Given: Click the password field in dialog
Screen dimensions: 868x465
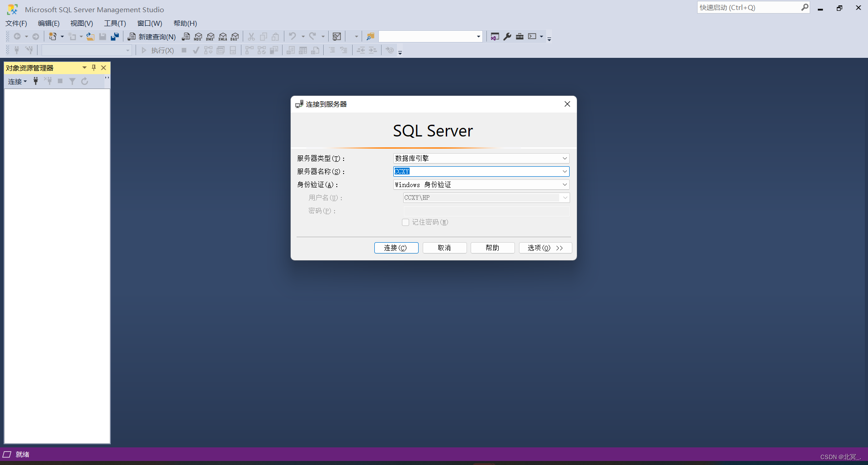Looking at the screenshot, I should coord(486,211).
